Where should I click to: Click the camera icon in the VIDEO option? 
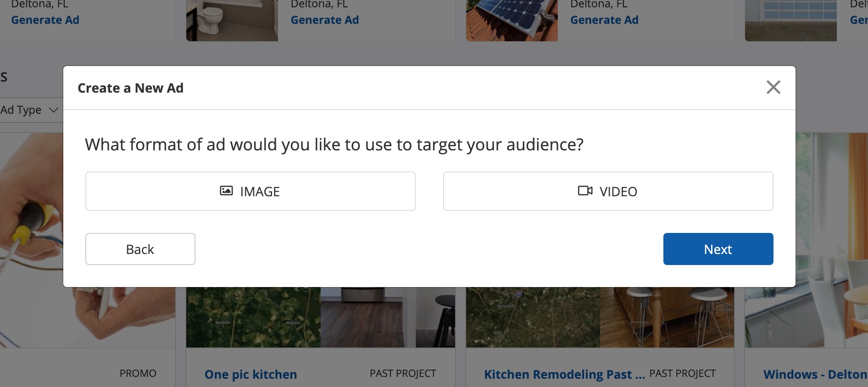click(x=585, y=191)
